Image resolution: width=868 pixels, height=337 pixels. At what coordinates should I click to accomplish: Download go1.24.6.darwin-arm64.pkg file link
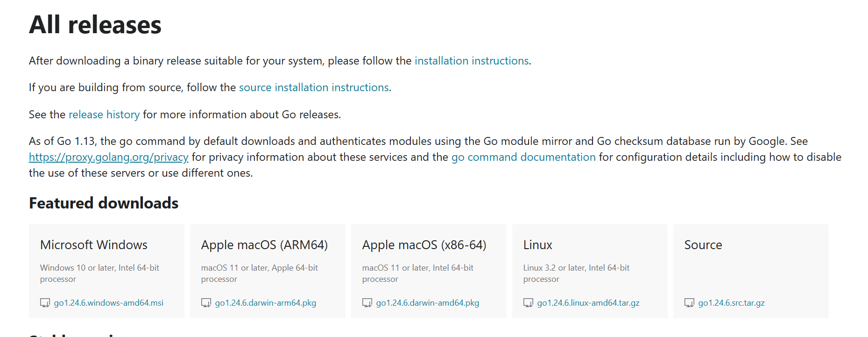pos(265,303)
